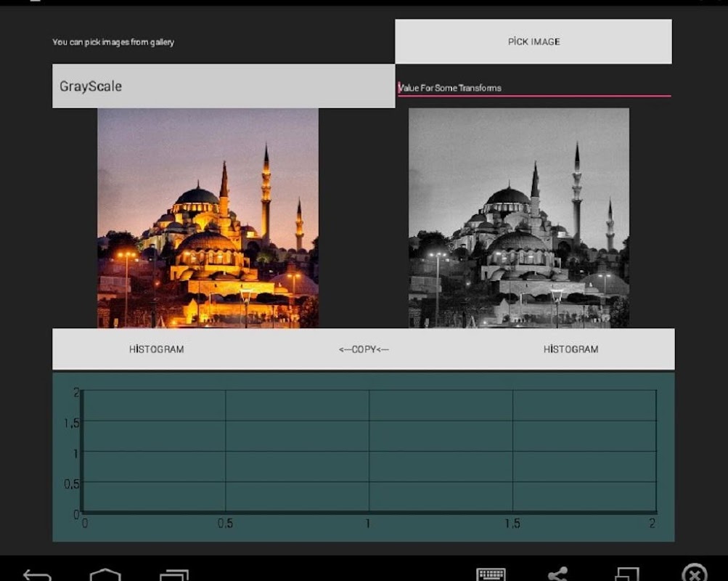Click the share icon in navigation bar
Viewport: 728px width, 581px height.
557,574
